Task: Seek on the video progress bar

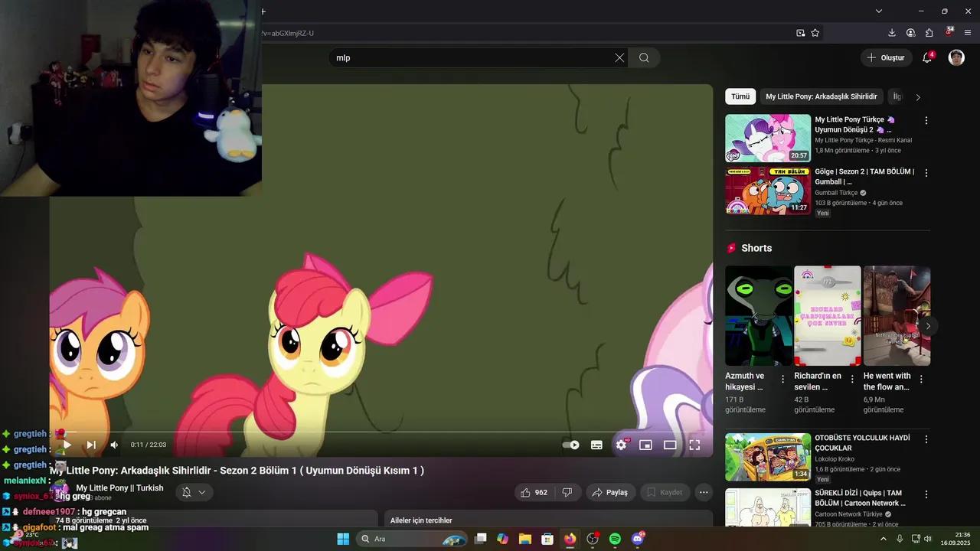Action: tap(381, 432)
